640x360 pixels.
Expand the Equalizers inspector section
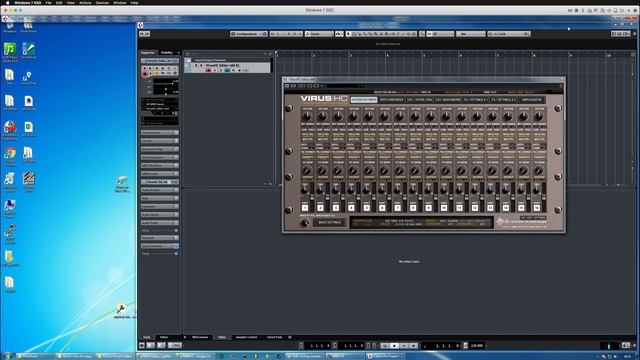click(160, 206)
